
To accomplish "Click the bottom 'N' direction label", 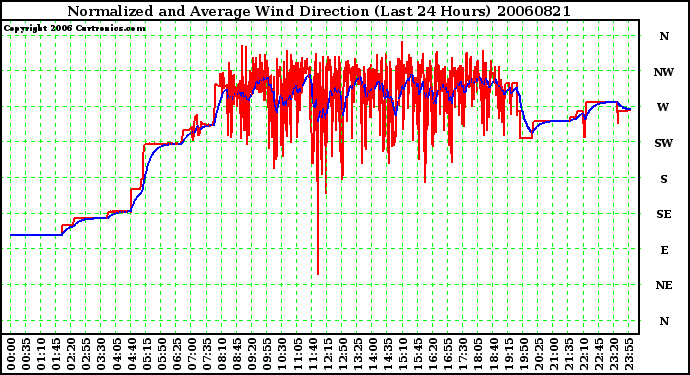I will pos(664,321).
